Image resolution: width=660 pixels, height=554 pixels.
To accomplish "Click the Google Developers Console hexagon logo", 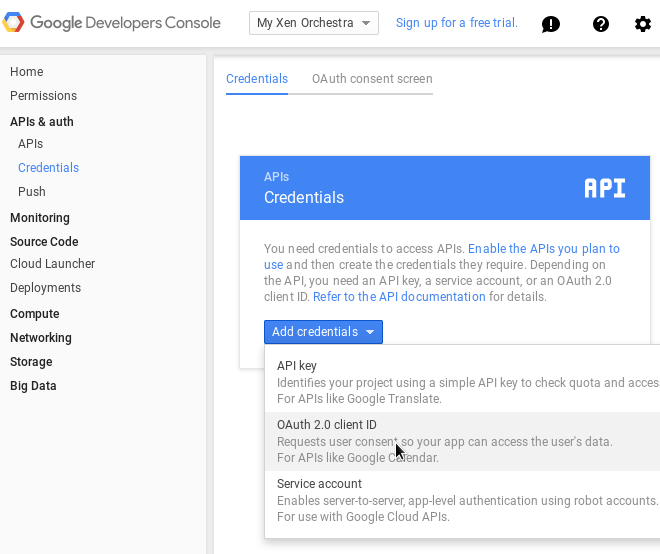I will (13, 22).
